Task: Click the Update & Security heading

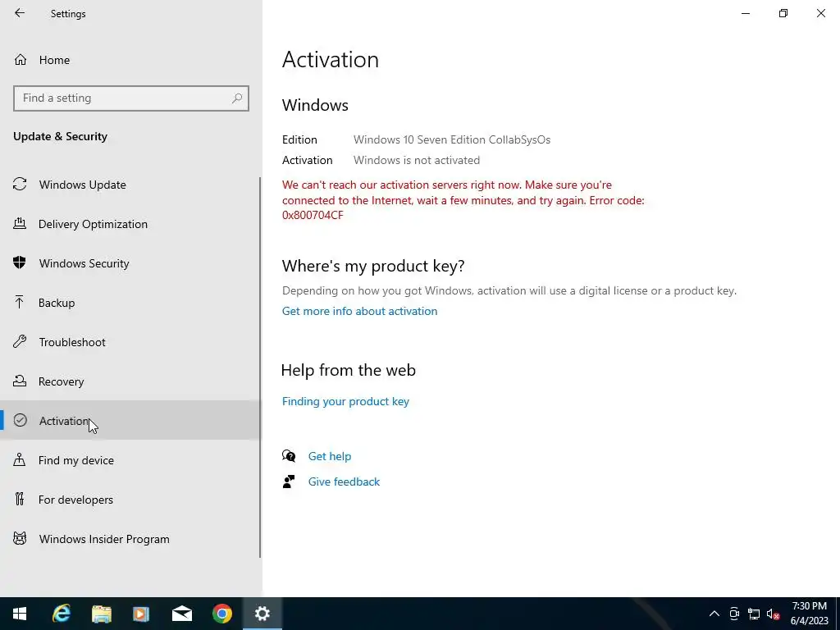Action: point(60,137)
